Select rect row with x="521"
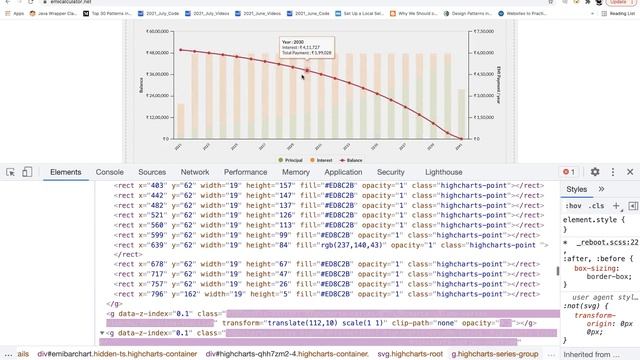640x360 pixels. click(x=329, y=215)
